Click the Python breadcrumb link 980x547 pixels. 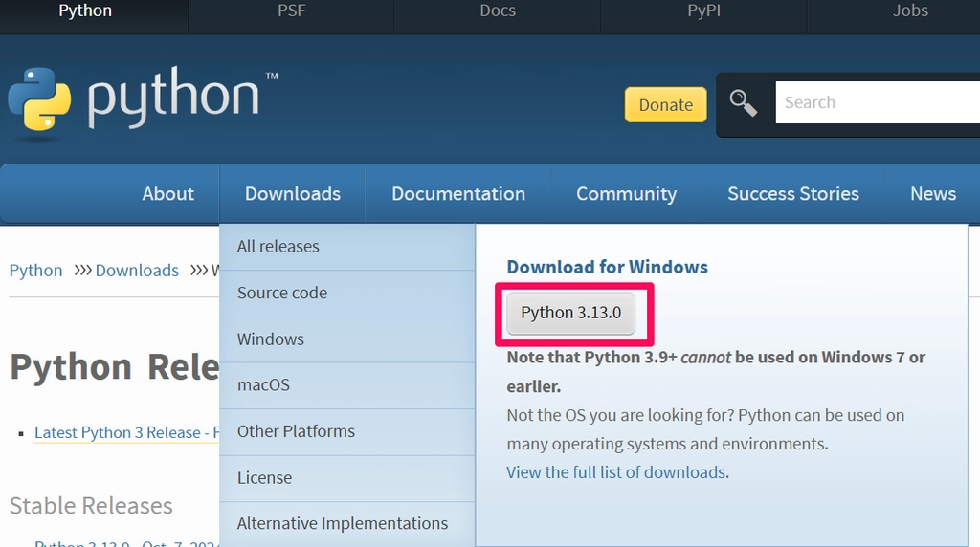pos(35,271)
